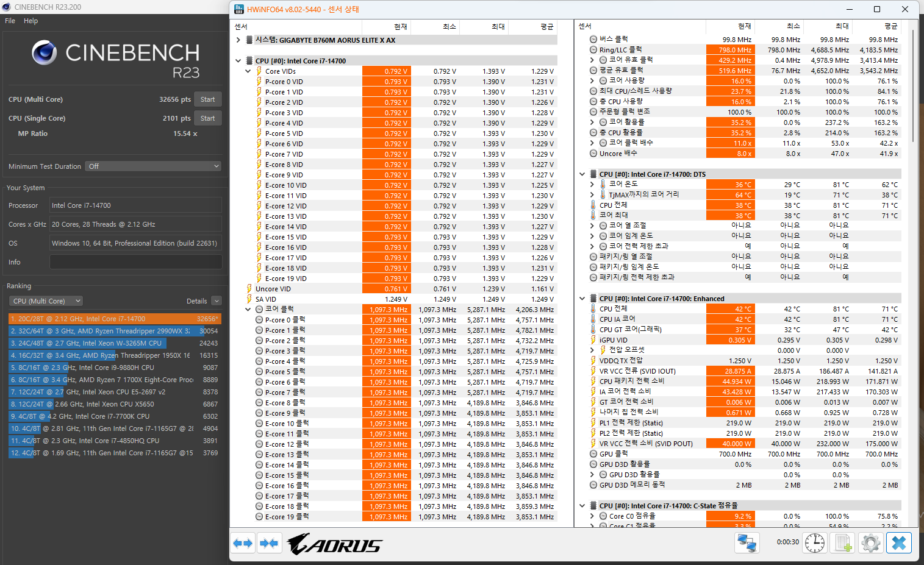Select the VR VCC 전류 (SVID IOUT) row
This screenshot has height=565, width=924.
tap(744, 371)
